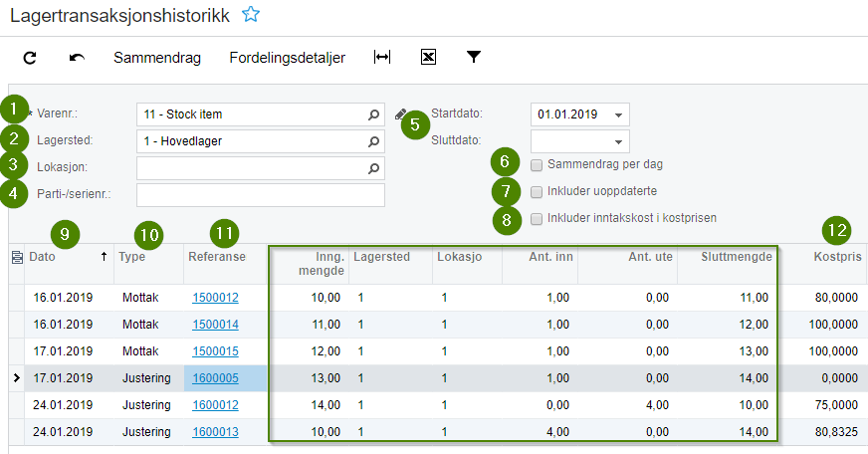
Task: Open the Lokasjon lookup magnifier
Action: [373, 168]
